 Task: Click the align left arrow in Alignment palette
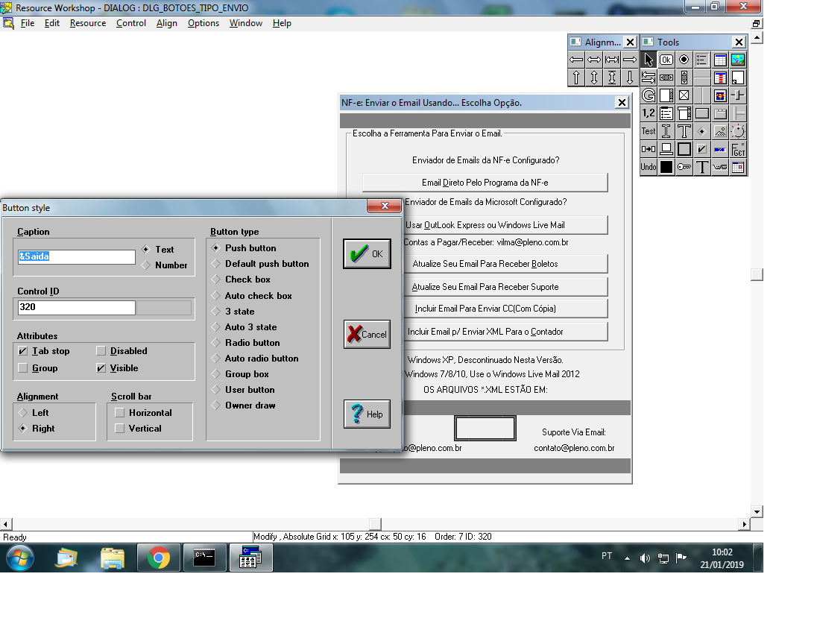(576, 60)
